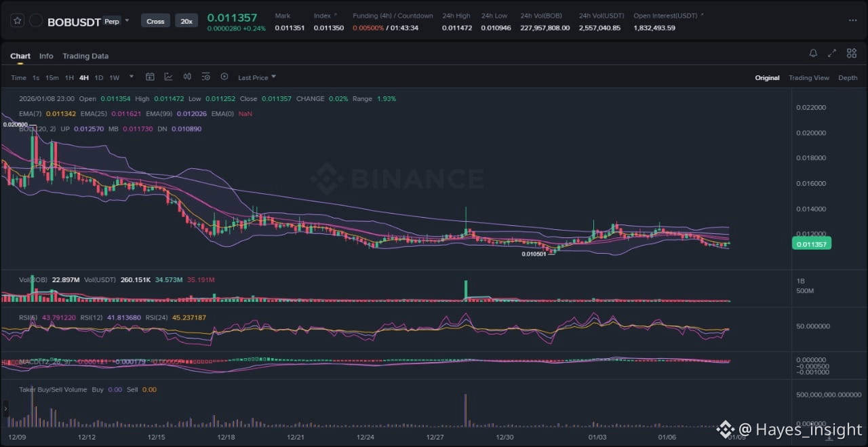The image size is (868, 447).
Task: Click the circular target toolbar icon
Action: [x=224, y=77]
